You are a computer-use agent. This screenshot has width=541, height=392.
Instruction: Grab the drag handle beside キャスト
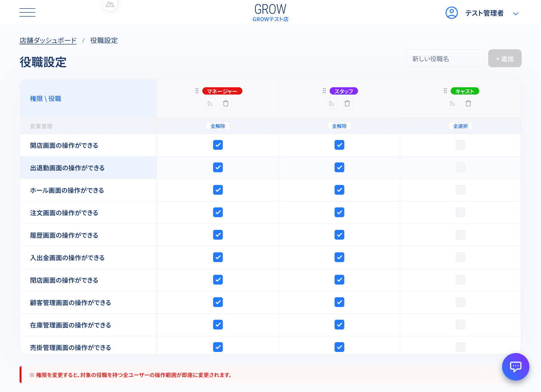point(445,91)
